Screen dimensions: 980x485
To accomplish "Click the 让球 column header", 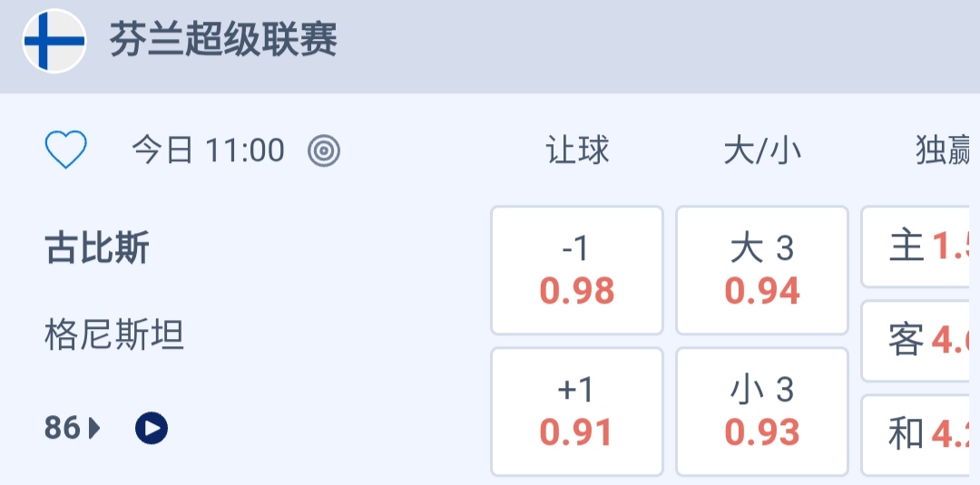I will pos(577,150).
